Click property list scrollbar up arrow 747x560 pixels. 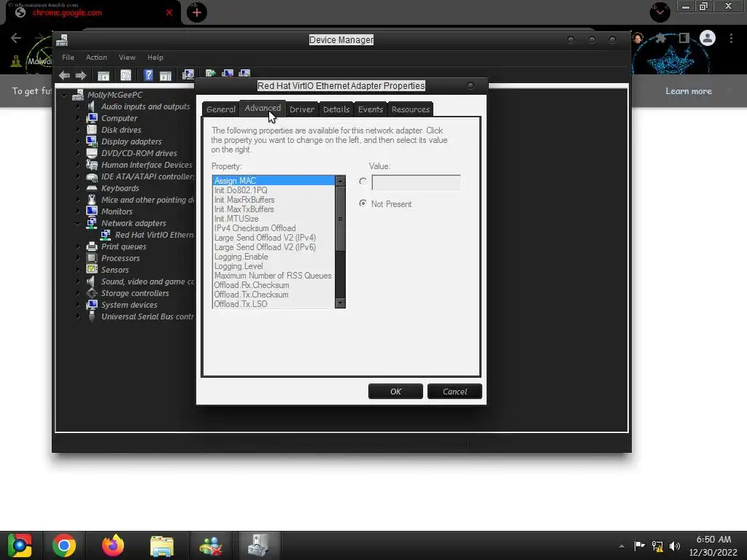click(x=340, y=181)
